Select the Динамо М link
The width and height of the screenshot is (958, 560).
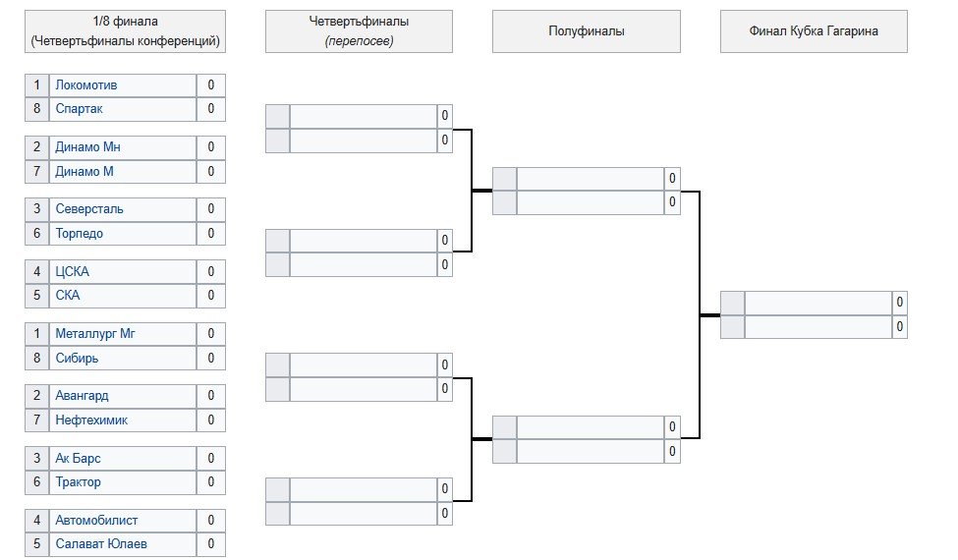click(x=85, y=172)
